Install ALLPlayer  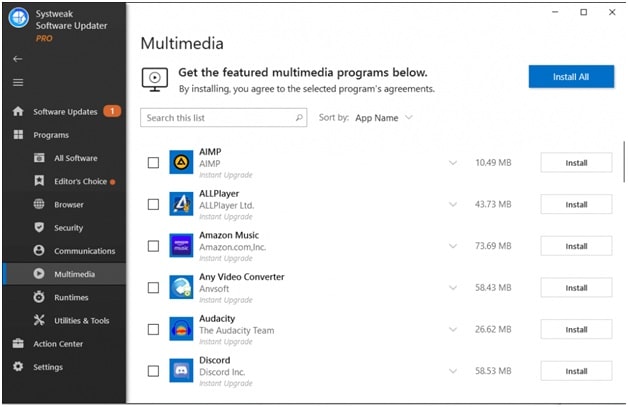[x=576, y=204]
